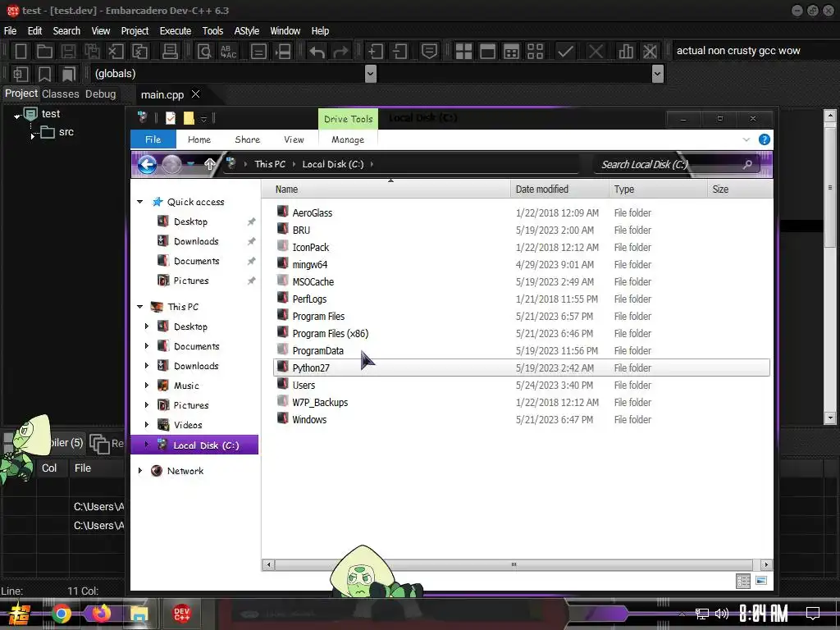Open the View ribbon tab in Explorer
Screen dimensions: 840x630
(x=294, y=139)
